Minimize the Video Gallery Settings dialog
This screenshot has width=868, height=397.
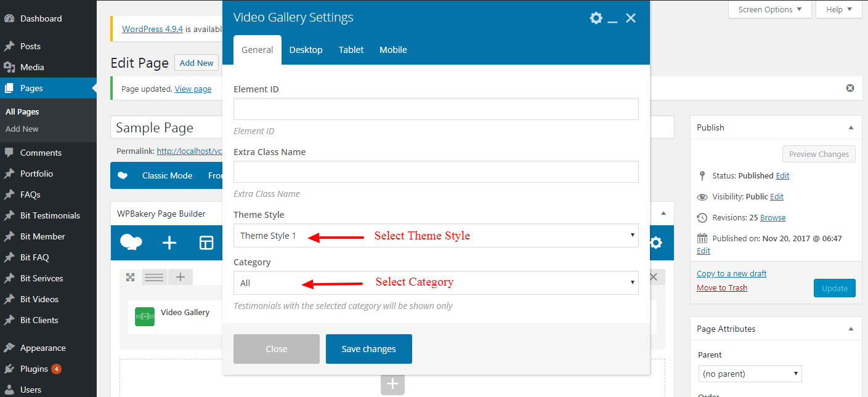pyautogui.click(x=612, y=19)
